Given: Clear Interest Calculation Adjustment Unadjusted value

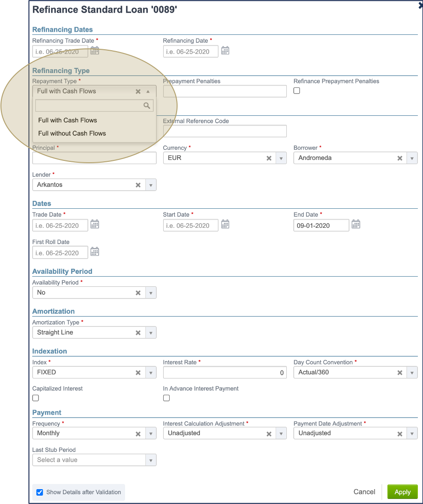Looking at the screenshot, I should pyautogui.click(x=269, y=434).
